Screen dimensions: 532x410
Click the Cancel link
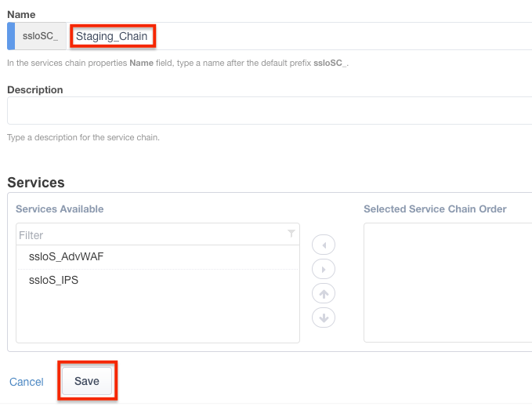click(27, 382)
